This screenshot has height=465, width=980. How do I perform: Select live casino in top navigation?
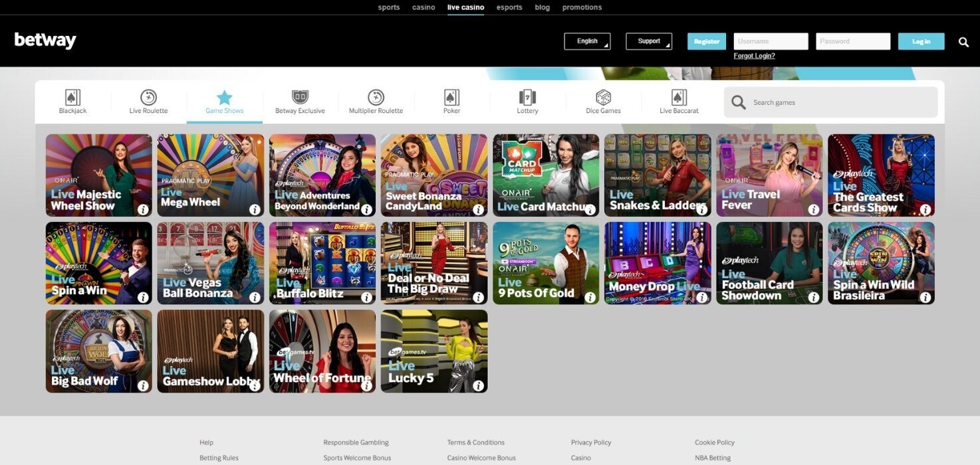(465, 7)
